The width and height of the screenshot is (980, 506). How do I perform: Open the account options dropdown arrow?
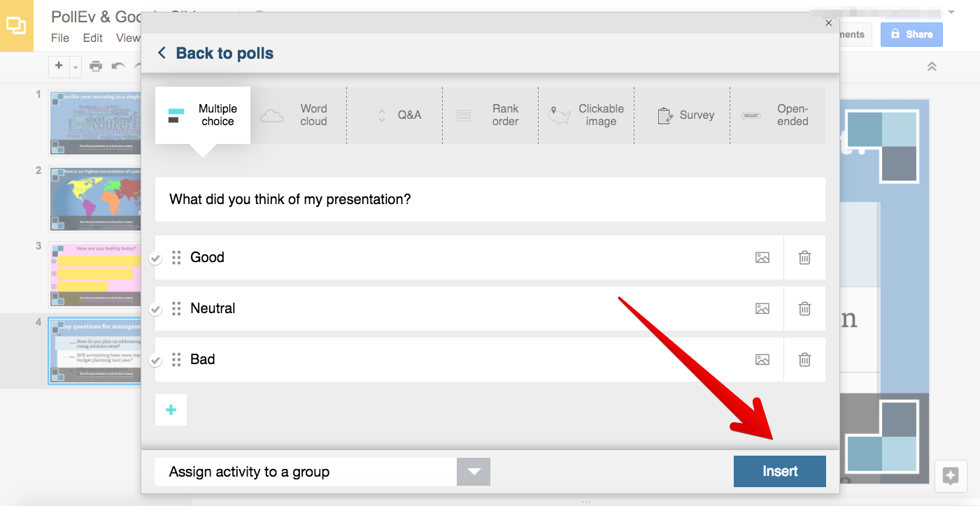pyautogui.click(x=951, y=12)
